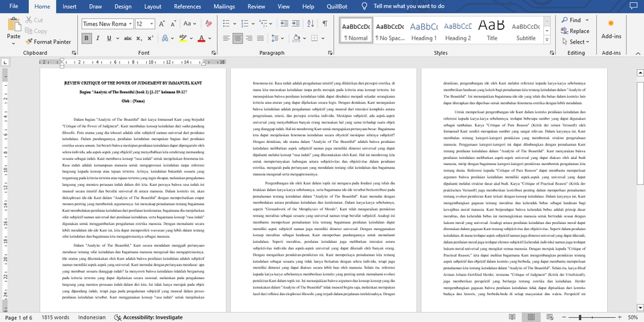
Task: Increase paragraph indent
Action: click(x=296, y=23)
